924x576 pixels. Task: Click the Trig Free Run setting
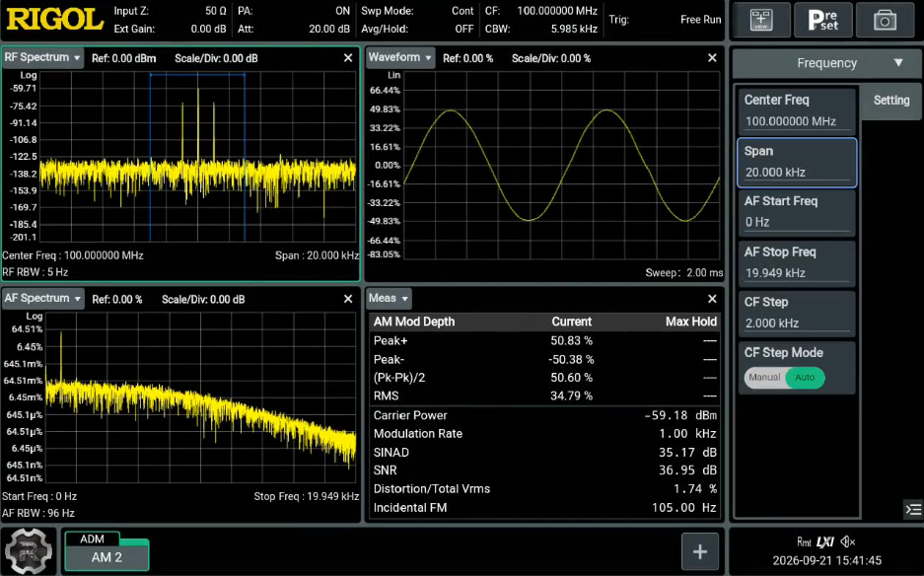[x=665, y=20]
